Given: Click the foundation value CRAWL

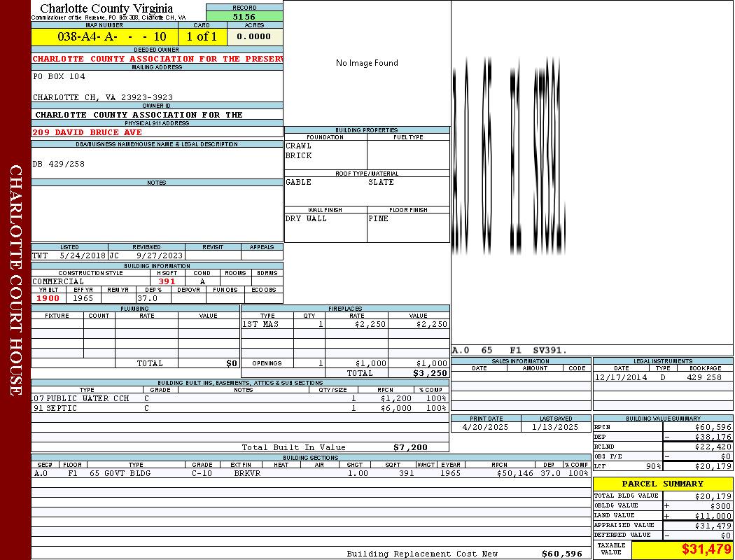Looking at the screenshot, I should tap(298, 146).
